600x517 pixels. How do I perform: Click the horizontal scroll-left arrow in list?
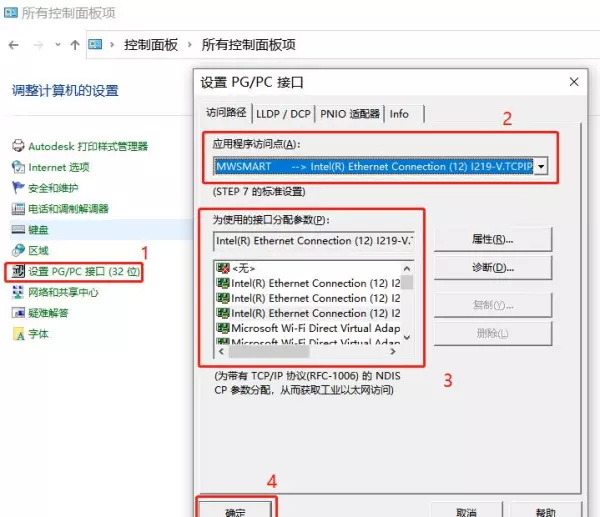click(x=222, y=351)
